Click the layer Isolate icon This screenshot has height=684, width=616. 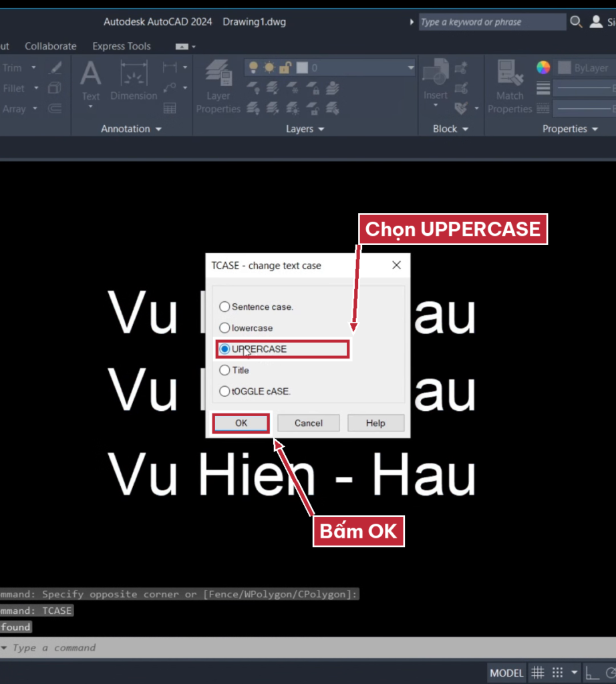(x=273, y=88)
